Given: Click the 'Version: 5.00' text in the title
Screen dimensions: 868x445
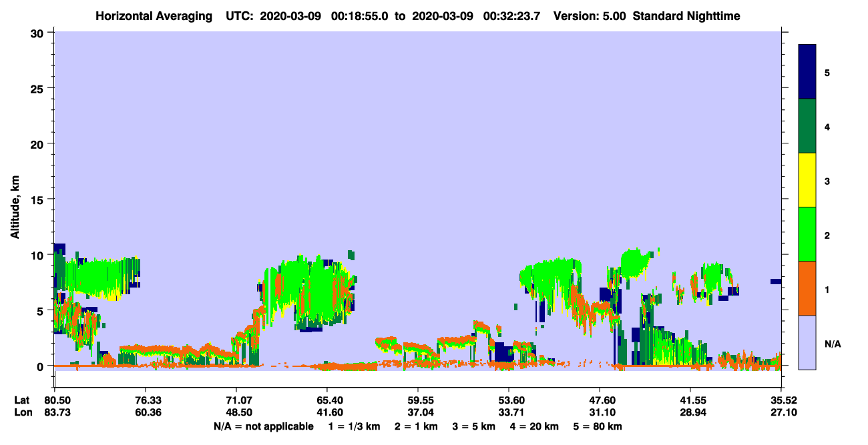Looking at the screenshot, I should (x=590, y=16).
